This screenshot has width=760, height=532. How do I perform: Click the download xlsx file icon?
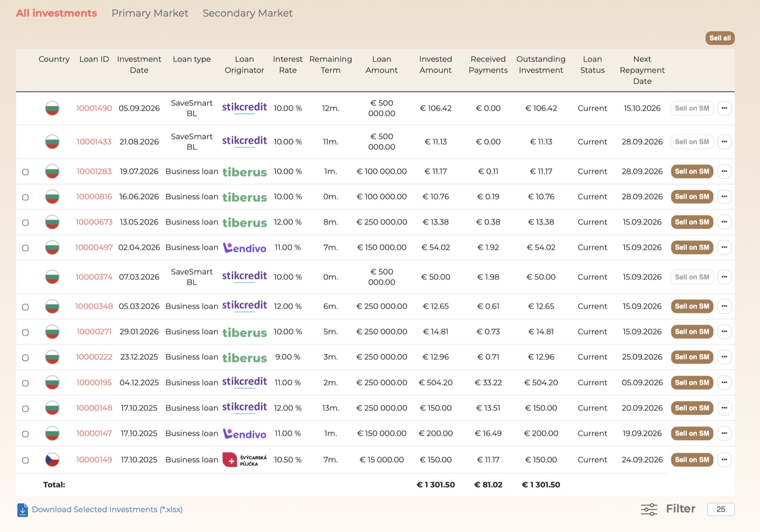(22, 510)
